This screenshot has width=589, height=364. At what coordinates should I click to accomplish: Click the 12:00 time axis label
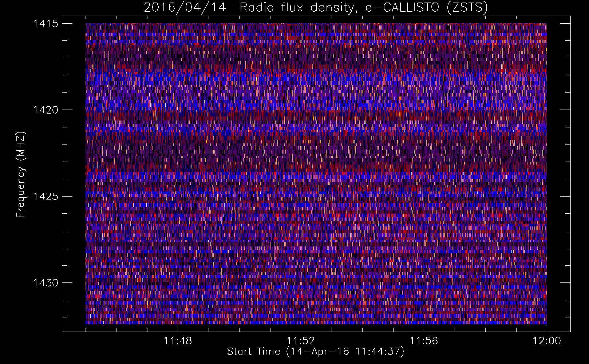[547, 341]
